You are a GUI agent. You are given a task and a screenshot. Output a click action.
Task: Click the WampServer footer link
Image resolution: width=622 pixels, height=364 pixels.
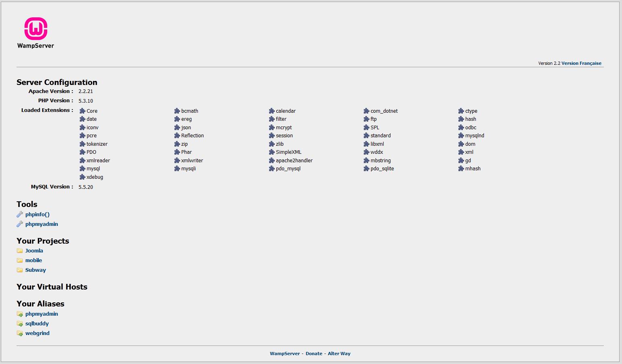click(285, 354)
